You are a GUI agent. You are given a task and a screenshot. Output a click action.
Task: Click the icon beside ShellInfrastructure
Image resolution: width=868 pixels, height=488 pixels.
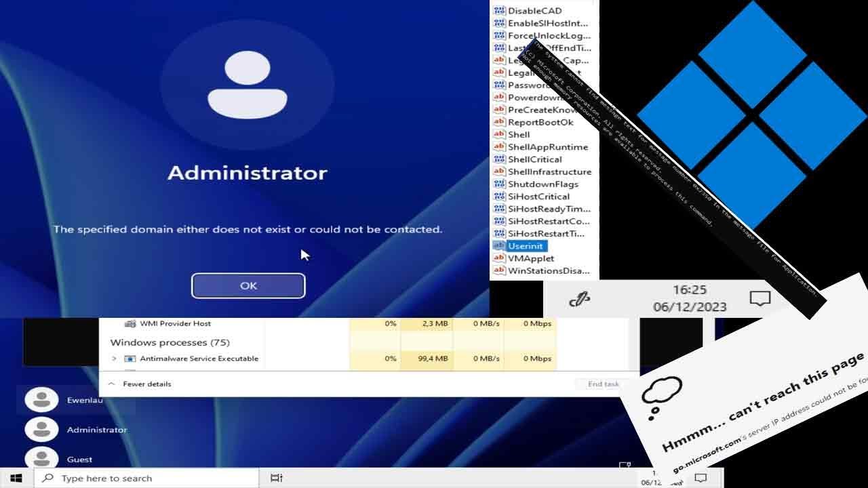coord(499,171)
